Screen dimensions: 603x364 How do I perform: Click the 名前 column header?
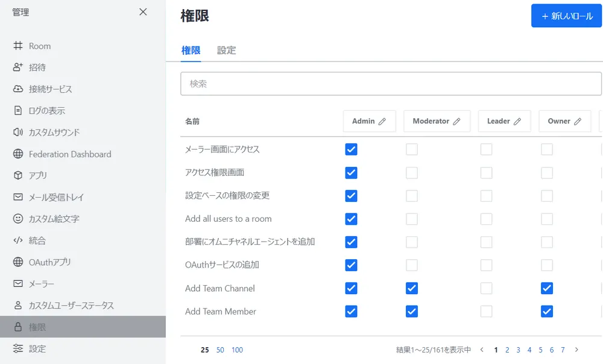[192, 122]
